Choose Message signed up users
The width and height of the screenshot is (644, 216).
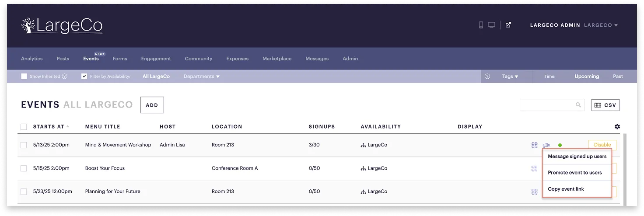click(577, 157)
